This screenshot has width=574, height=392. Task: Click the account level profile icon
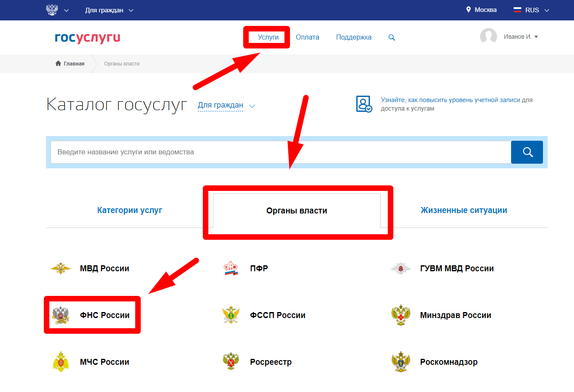point(364,104)
